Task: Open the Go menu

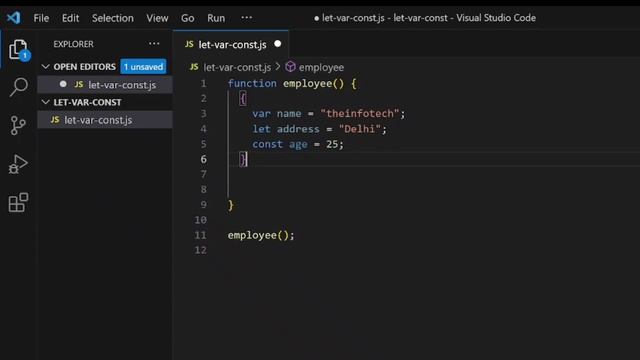Action: tap(187, 18)
